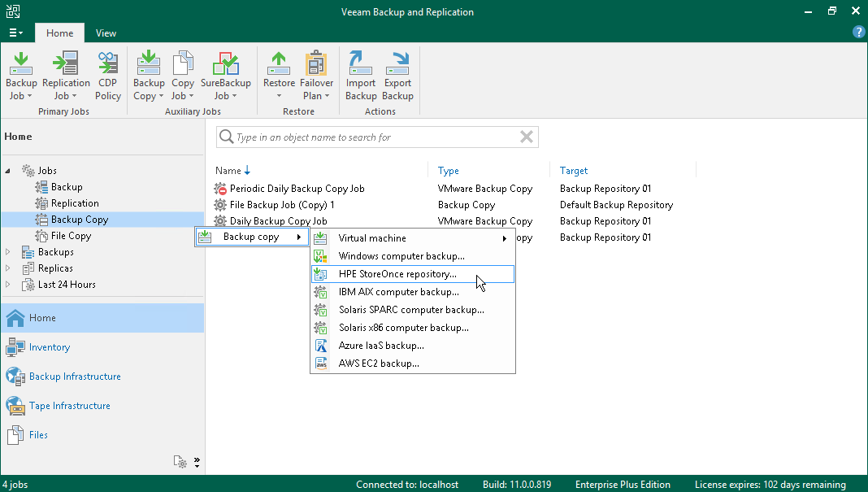Click the Tape Infrastructure view icon
This screenshot has width=868, height=492.
tap(15, 406)
